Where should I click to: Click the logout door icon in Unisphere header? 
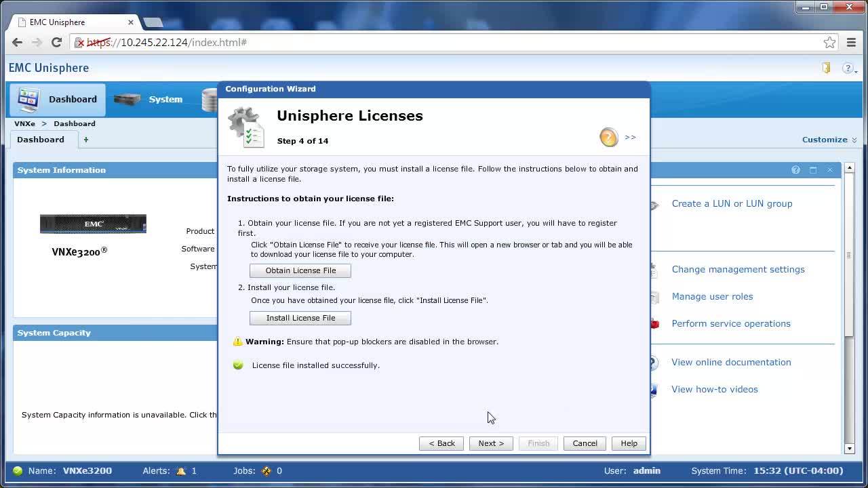point(826,68)
